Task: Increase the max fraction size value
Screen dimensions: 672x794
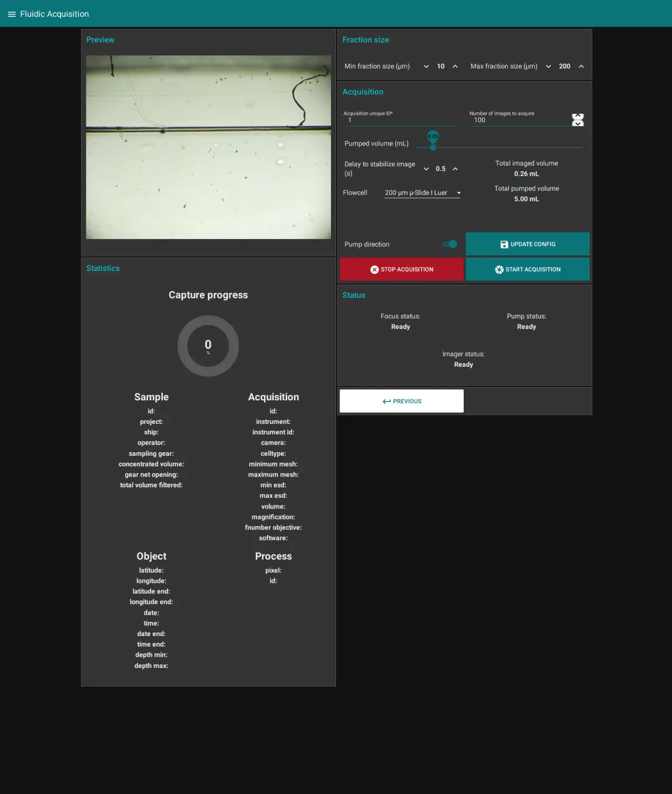Action: (x=581, y=67)
